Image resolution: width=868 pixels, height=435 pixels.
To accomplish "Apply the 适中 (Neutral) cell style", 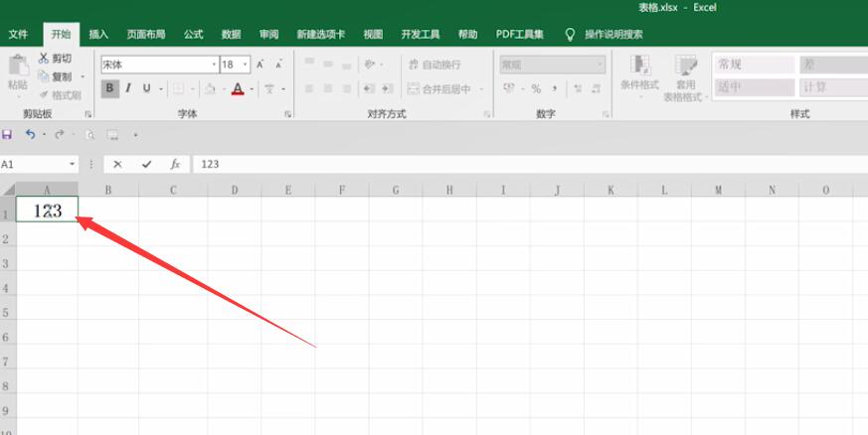I will [x=755, y=87].
